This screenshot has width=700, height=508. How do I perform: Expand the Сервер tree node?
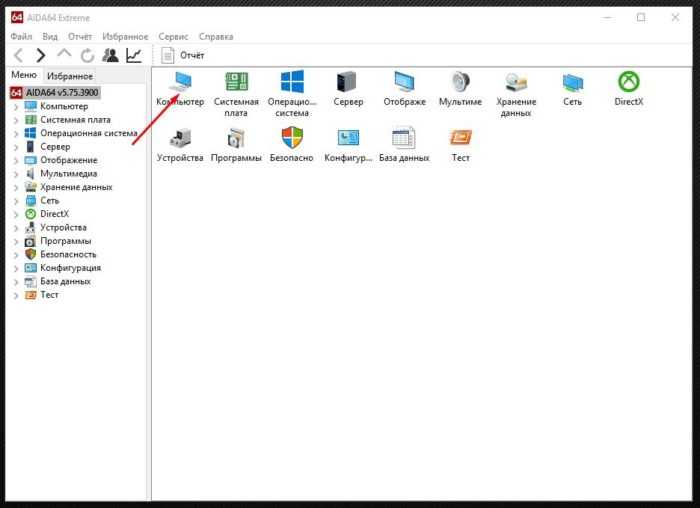[16, 147]
